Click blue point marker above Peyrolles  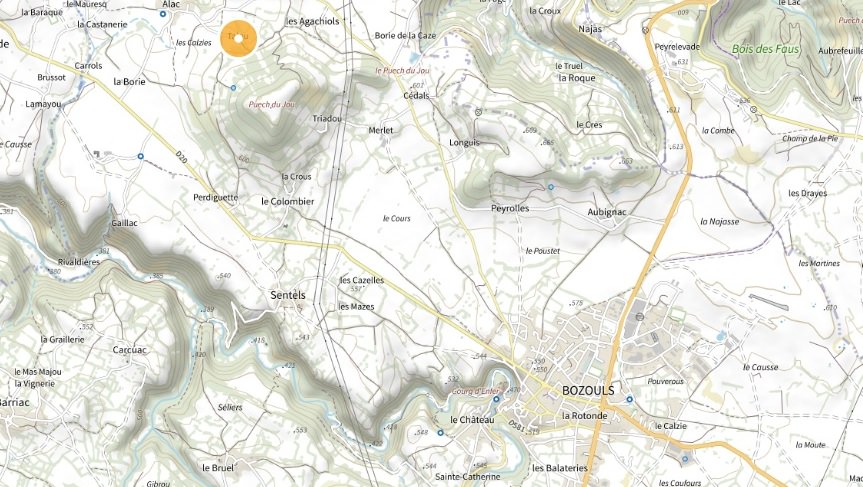pos(550,187)
